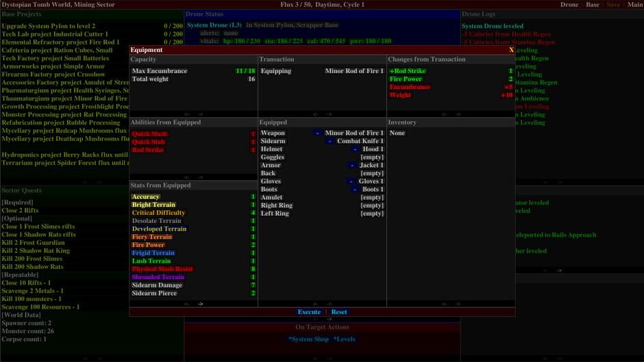Select Armorworks project Simple Armor
This screenshot has height=362, width=644.
coord(53,66)
